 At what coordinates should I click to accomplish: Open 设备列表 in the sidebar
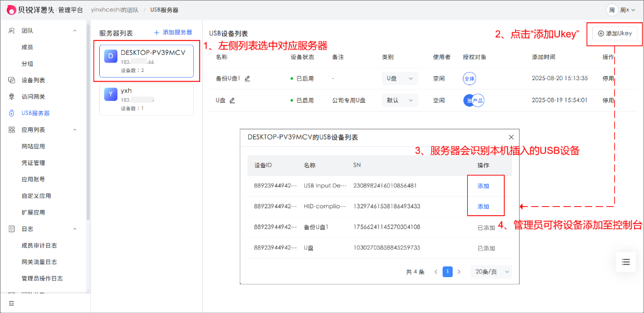click(x=33, y=80)
